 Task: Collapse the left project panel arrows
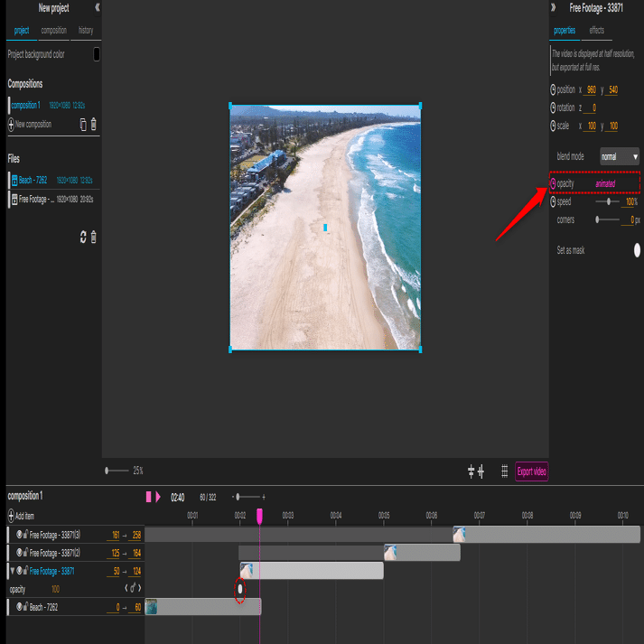click(x=98, y=7)
